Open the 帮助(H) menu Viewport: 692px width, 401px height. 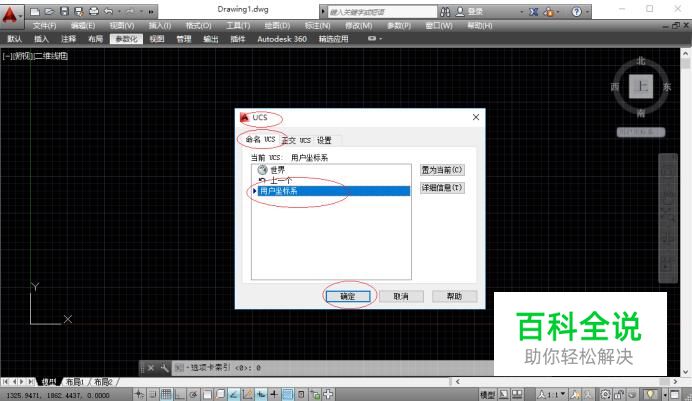point(480,26)
